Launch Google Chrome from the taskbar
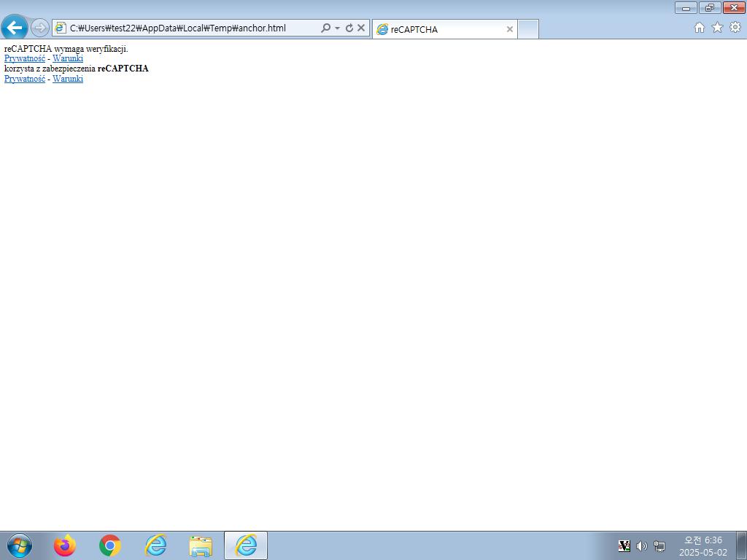747x560 pixels. pos(110,545)
